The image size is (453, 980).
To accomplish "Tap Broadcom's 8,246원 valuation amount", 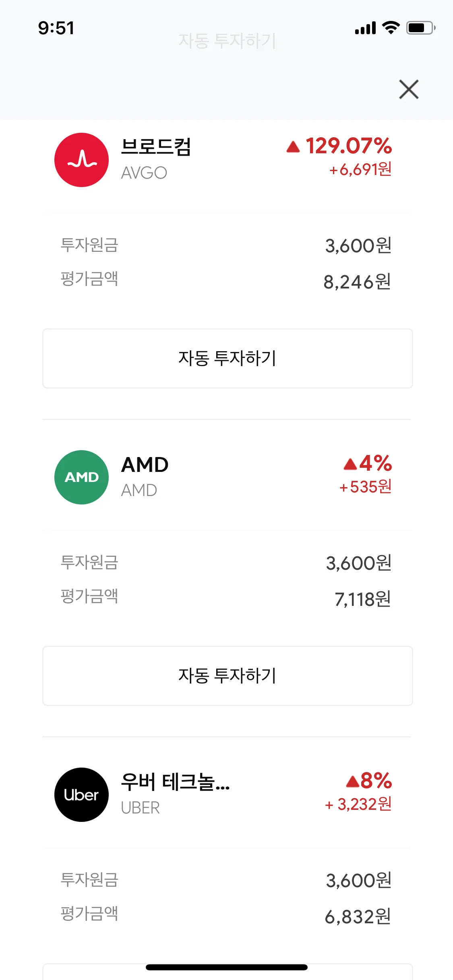I will [358, 282].
